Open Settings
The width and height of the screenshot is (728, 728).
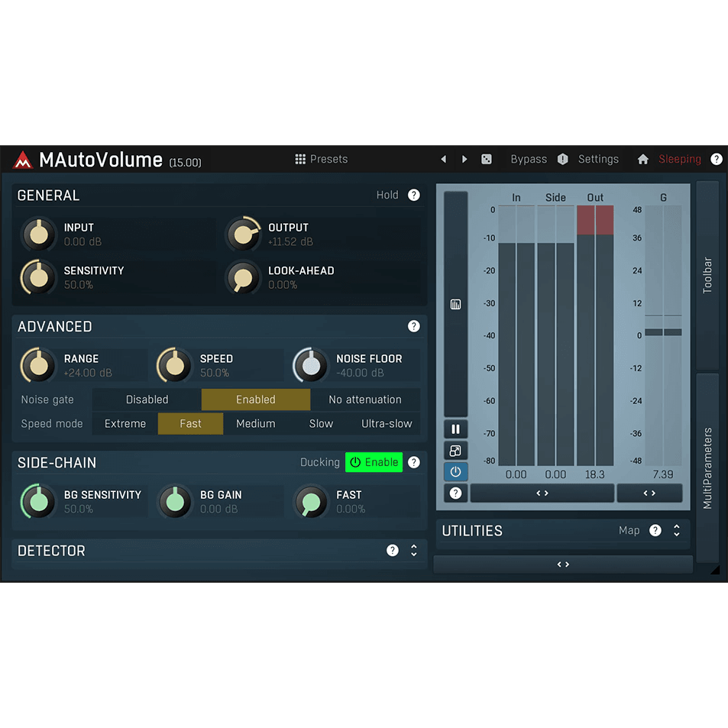(598, 159)
